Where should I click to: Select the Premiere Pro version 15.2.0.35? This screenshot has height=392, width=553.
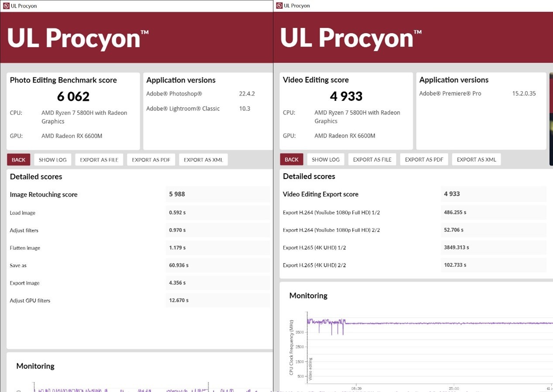(524, 93)
